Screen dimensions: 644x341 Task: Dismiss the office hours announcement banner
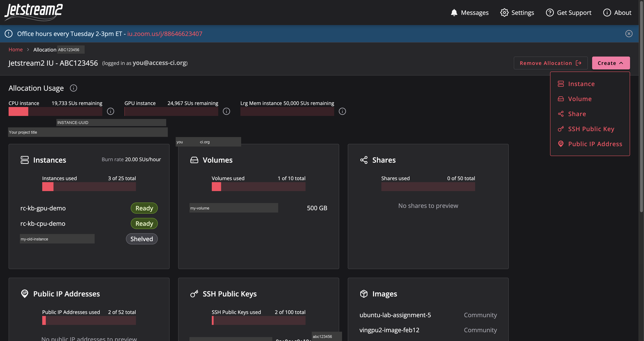coord(629,34)
